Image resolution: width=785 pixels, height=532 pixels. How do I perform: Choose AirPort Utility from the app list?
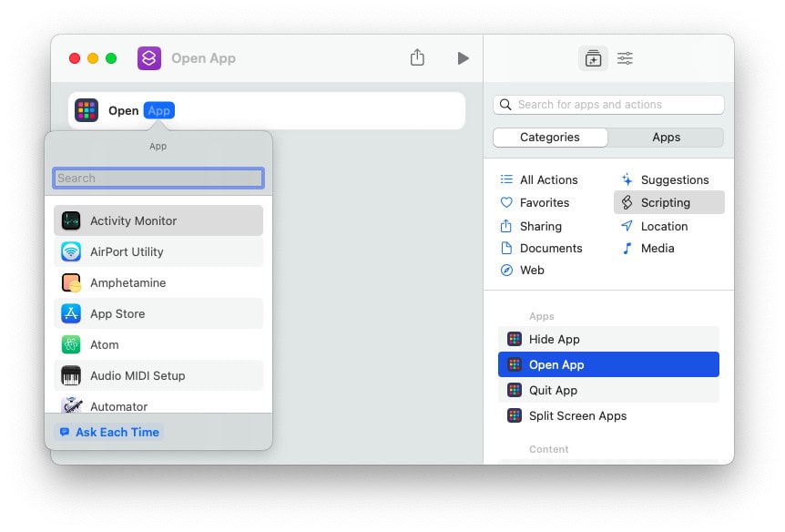click(158, 251)
